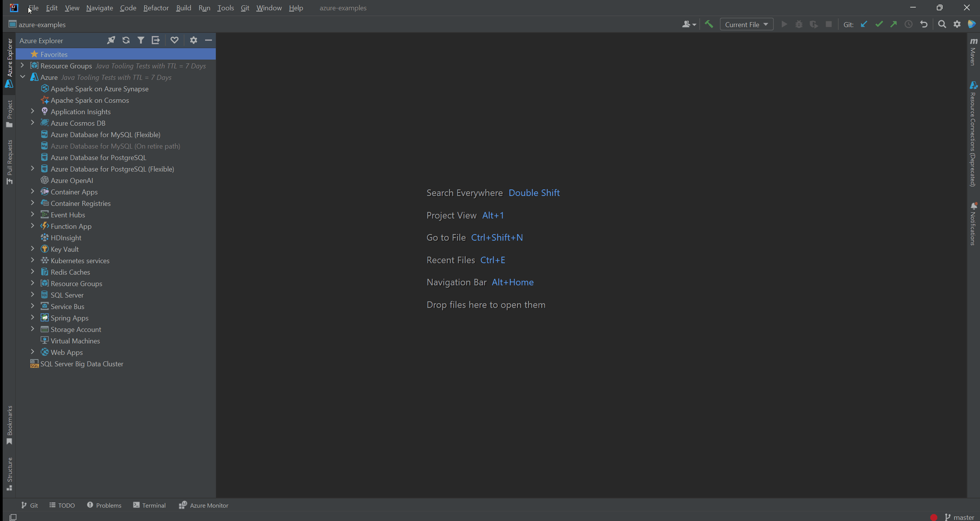Open Search Everywhere magnifier icon
This screenshot has width=980, height=521.
pos(942,24)
